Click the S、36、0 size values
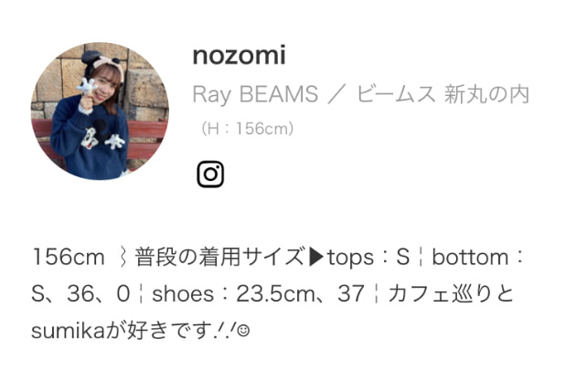 (x=80, y=294)
